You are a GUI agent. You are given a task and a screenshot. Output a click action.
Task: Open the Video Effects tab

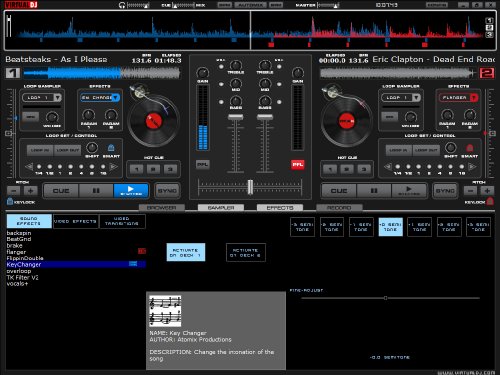(75, 221)
